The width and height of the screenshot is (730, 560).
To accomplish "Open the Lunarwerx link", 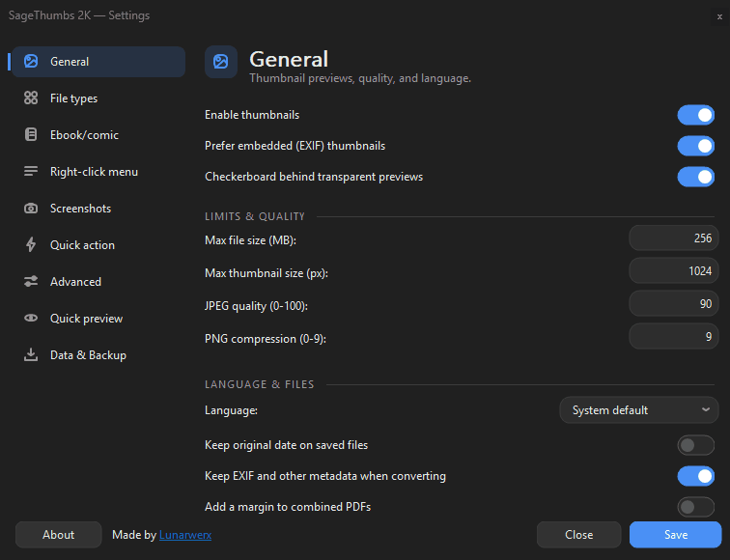I will [185, 535].
